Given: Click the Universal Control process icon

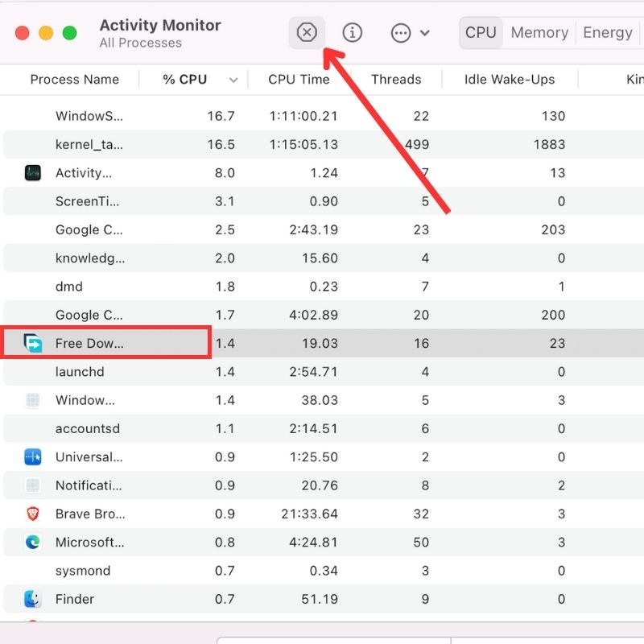Looking at the screenshot, I should point(32,456).
